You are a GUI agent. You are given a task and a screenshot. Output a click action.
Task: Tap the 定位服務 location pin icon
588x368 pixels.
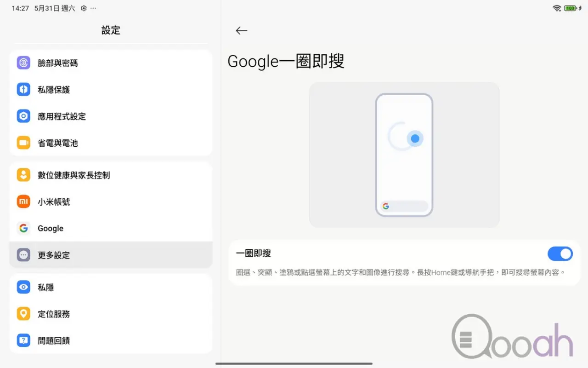[x=23, y=314]
